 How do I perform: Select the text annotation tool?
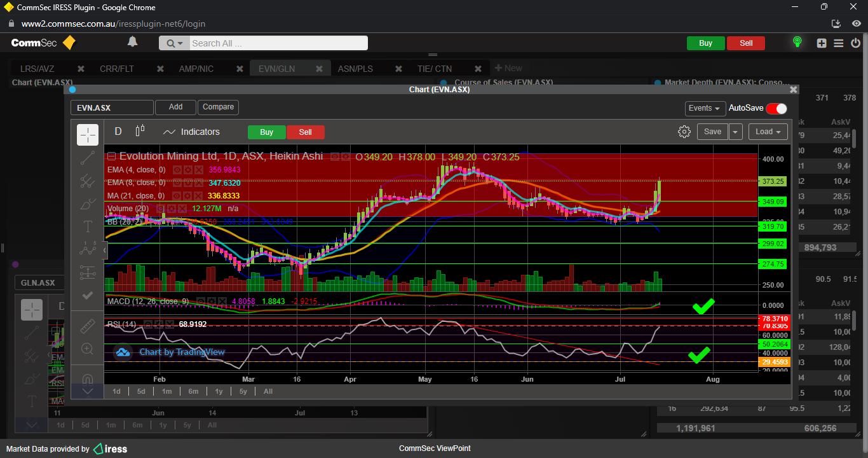pyautogui.click(x=88, y=227)
